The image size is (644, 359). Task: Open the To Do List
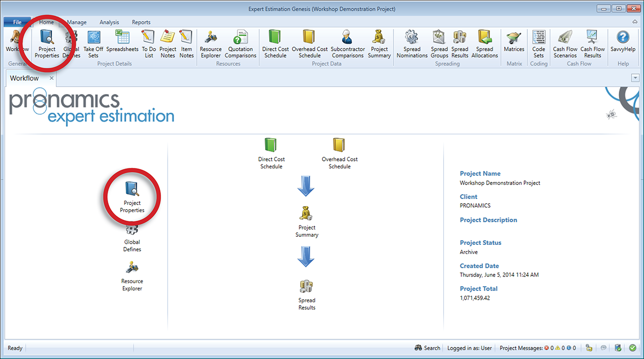point(148,43)
